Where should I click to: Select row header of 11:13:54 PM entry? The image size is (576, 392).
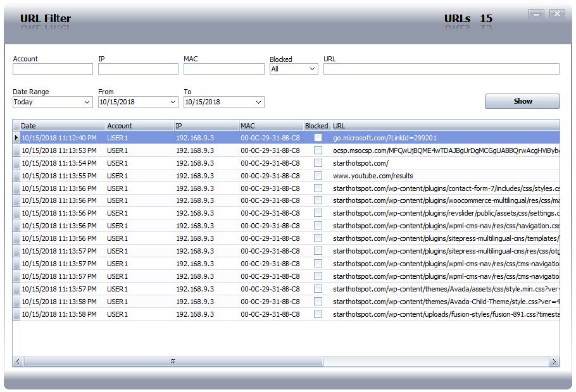pos(16,162)
